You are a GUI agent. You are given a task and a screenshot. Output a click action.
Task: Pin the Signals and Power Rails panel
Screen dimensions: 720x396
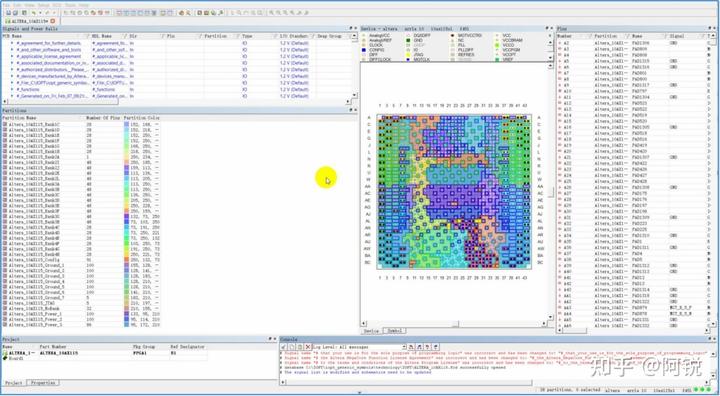pyautogui.click(x=350, y=28)
